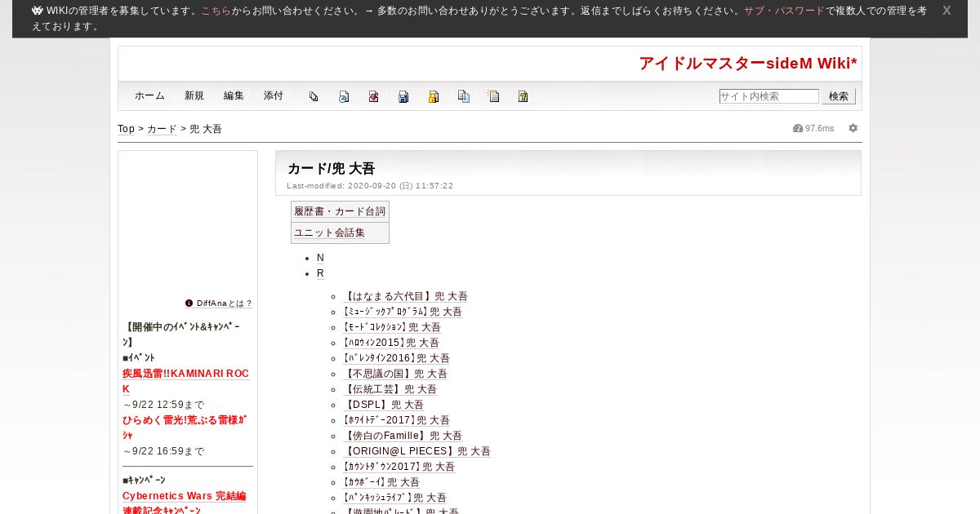Open 【はなまる六代目】兜 大吾 link
This screenshot has height=514, width=980.
[x=405, y=296]
